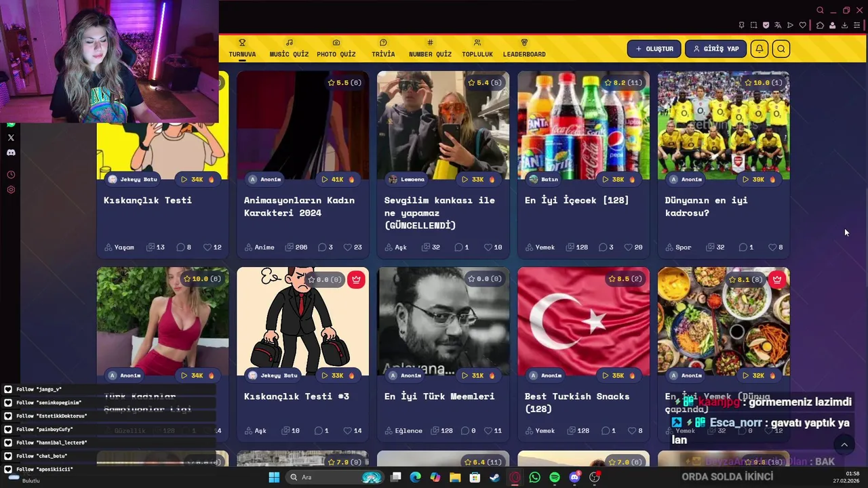Screen dimensions: 868x488
Task: Open the En İyi İçecek [128] title
Action: [577, 200]
